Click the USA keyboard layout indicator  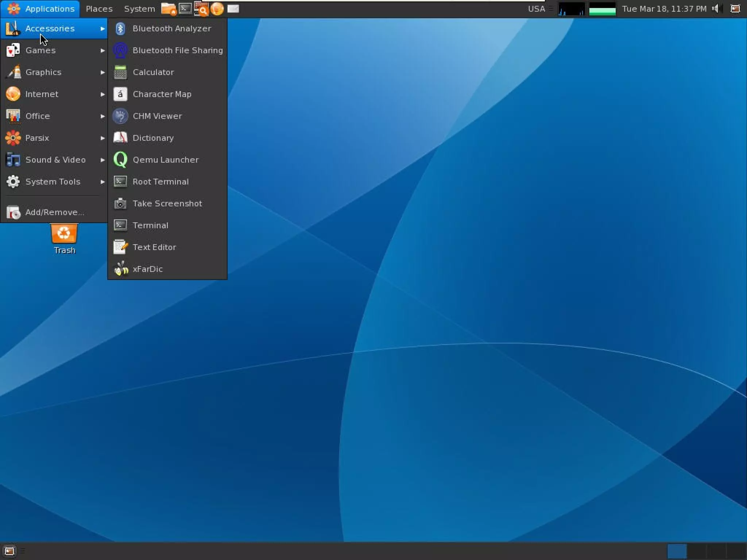coord(536,9)
